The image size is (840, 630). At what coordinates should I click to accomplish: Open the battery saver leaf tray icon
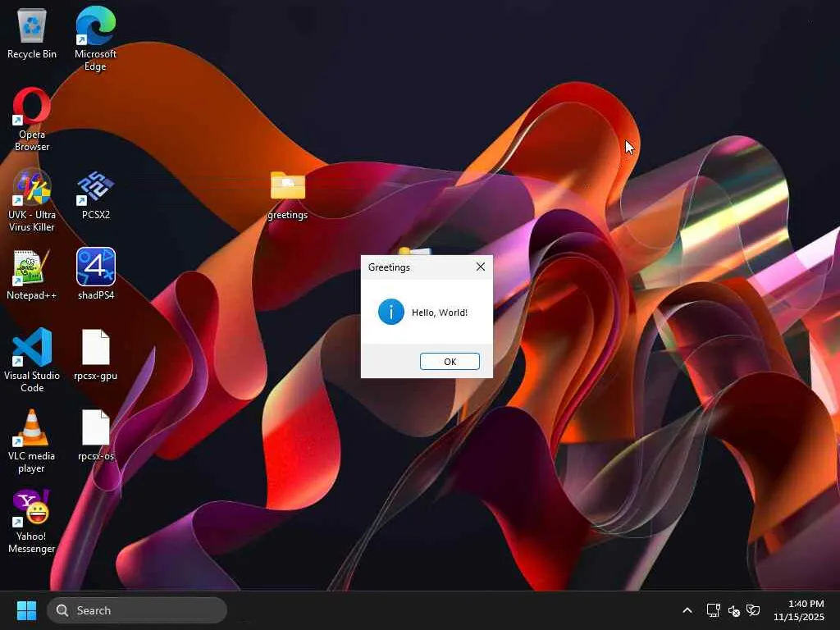[x=753, y=610]
